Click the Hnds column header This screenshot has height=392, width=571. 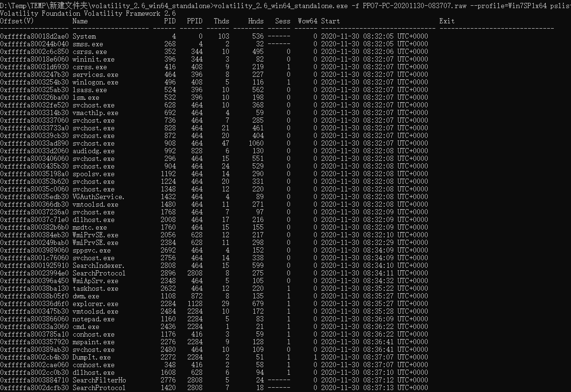[256, 21]
